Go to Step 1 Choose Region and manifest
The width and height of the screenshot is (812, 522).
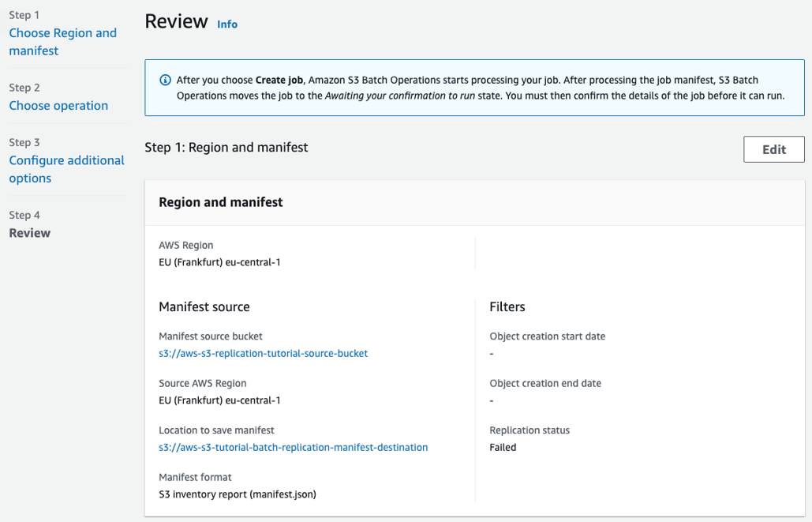coord(63,41)
